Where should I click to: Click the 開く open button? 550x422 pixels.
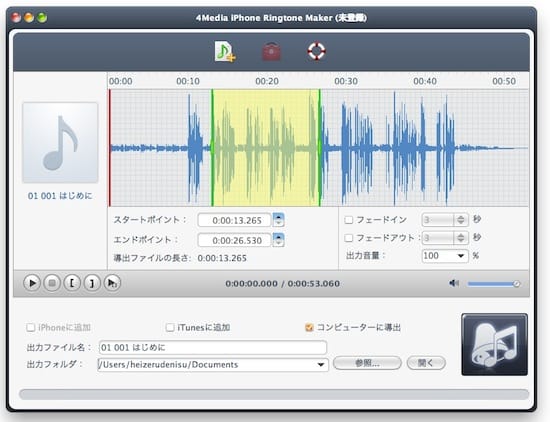coord(426,363)
